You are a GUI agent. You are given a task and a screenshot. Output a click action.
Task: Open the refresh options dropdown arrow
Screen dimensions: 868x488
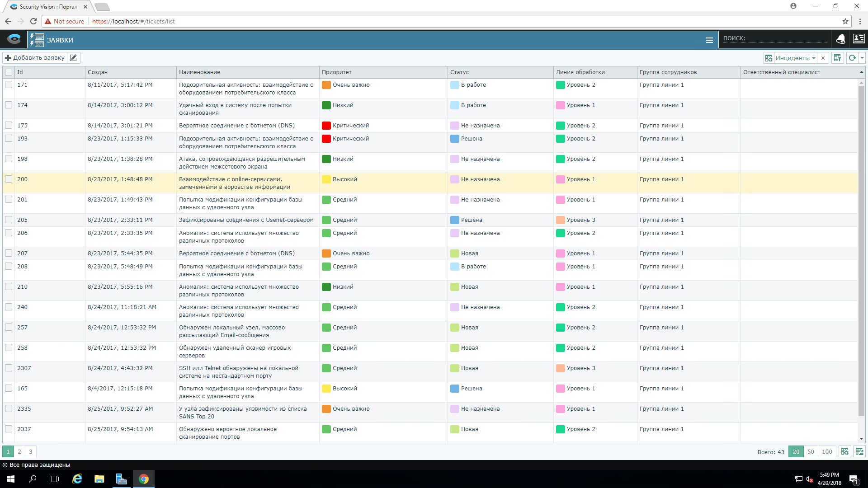862,58
